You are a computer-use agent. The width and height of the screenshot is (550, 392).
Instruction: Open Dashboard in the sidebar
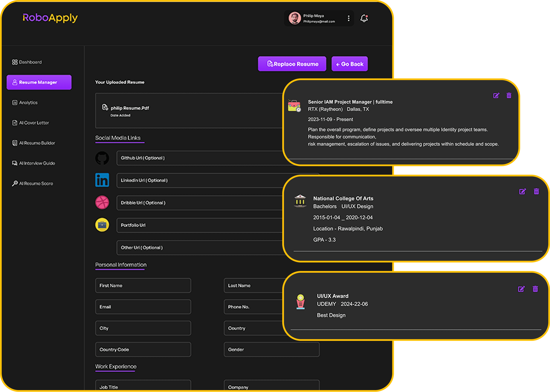27,62
